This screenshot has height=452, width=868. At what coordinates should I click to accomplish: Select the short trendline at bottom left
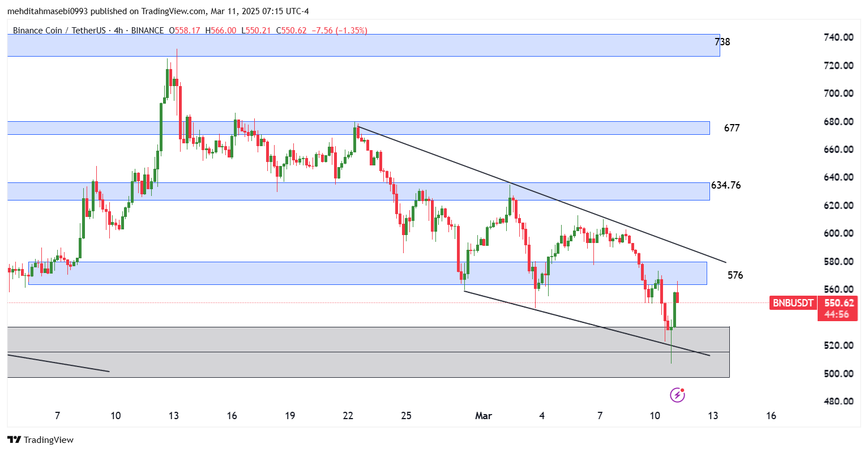coord(58,363)
